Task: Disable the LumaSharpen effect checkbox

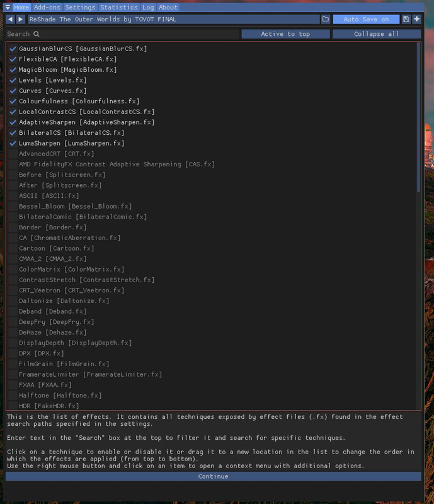Action: click(13, 144)
